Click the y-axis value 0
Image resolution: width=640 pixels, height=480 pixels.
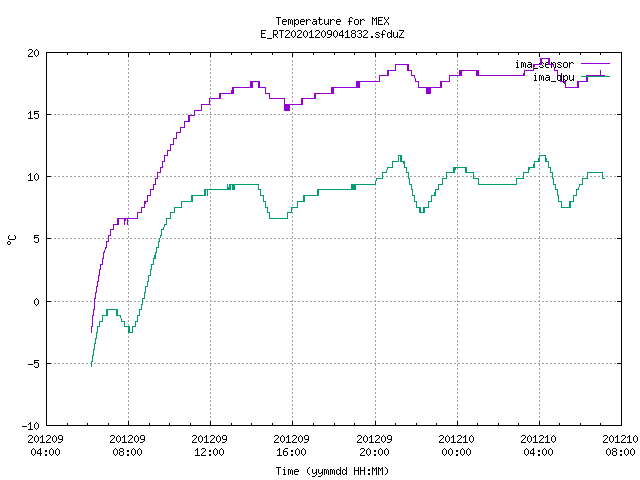click(x=36, y=302)
